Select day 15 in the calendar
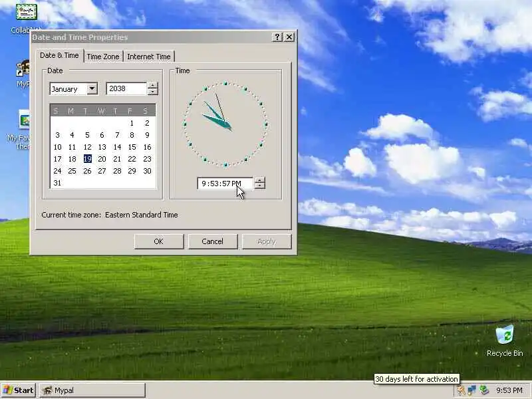The width and height of the screenshot is (532, 399). coord(132,147)
